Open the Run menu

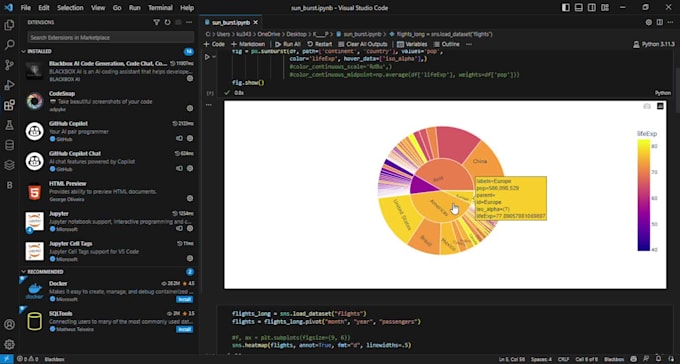pyautogui.click(x=134, y=8)
